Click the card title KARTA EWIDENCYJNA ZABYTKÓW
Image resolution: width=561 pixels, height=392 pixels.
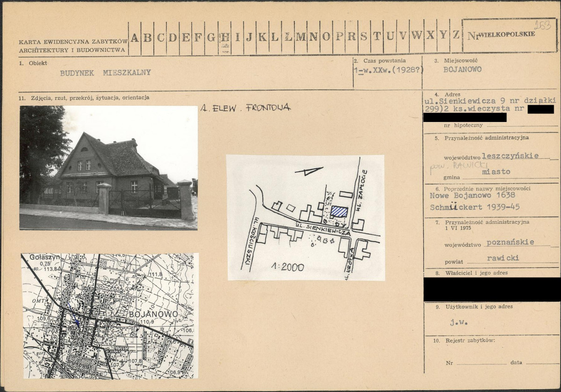coord(73,42)
